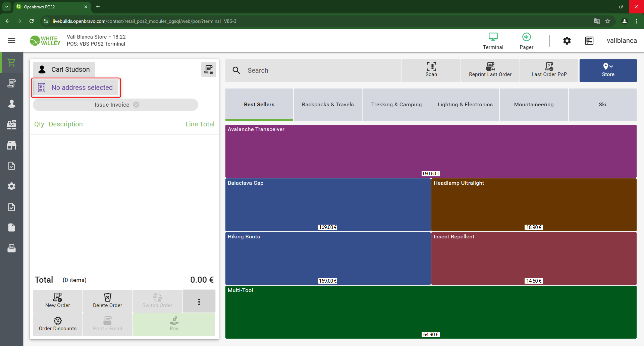This screenshot has height=346, width=644.
Task: Open the three-dot more actions menu
Action: click(199, 302)
